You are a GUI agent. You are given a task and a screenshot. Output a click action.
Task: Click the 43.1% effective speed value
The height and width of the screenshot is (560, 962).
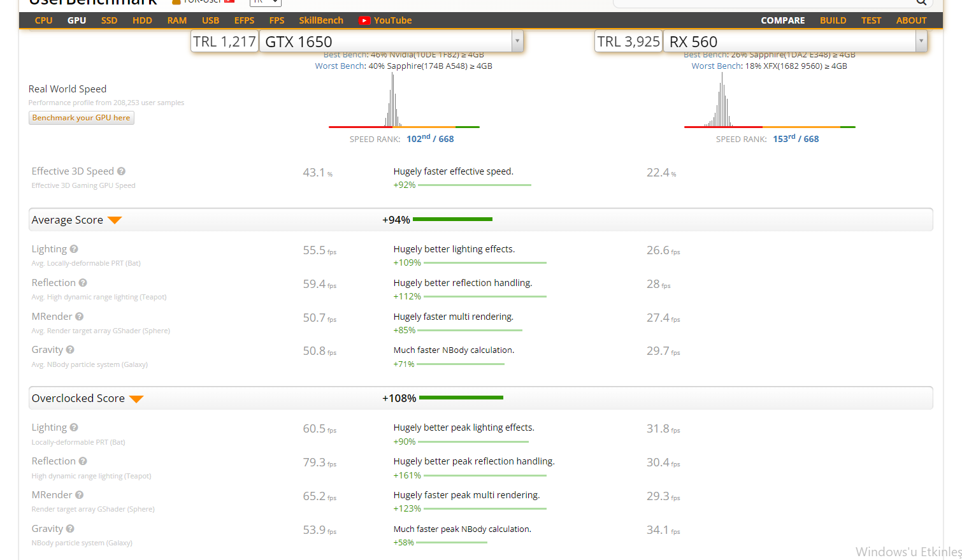coord(318,173)
